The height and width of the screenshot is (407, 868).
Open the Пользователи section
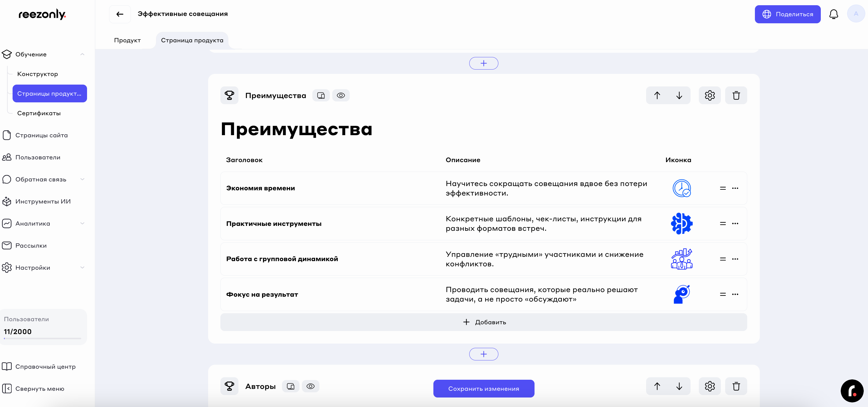[38, 157]
